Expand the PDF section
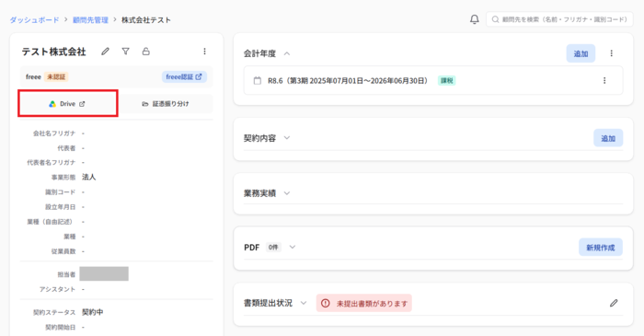The image size is (644, 336). (x=292, y=248)
